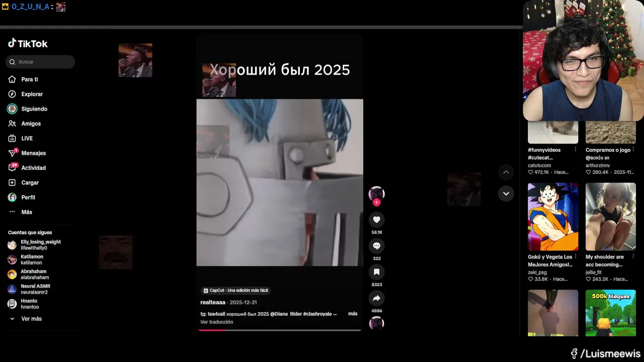Open the sound disc below share count
The width and height of the screenshot is (644, 362).
tap(376, 323)
